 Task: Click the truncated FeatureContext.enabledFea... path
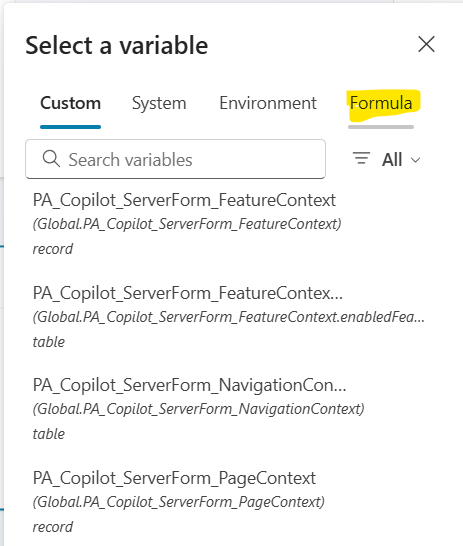(x=229, y=317)
